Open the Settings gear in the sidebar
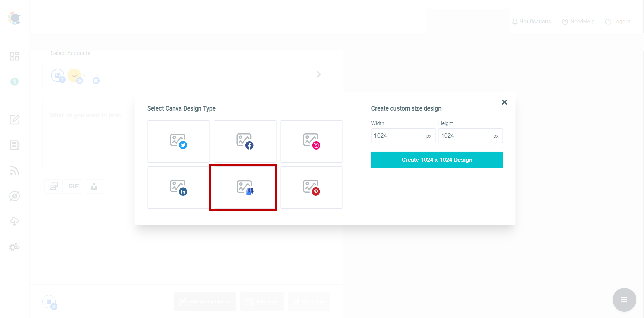Screen dimensions: 644x318 (14, 247)
